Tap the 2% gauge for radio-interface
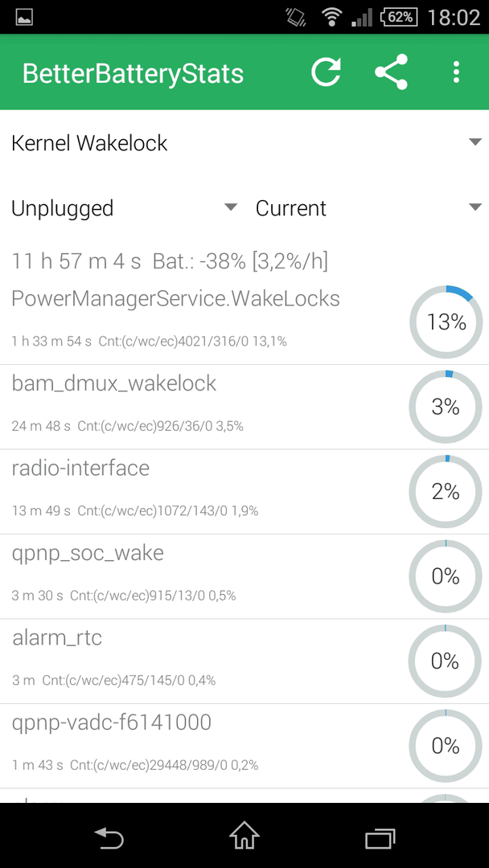This screenshot has width=489, height=868. pyautogui.click(x=446, y=492)
